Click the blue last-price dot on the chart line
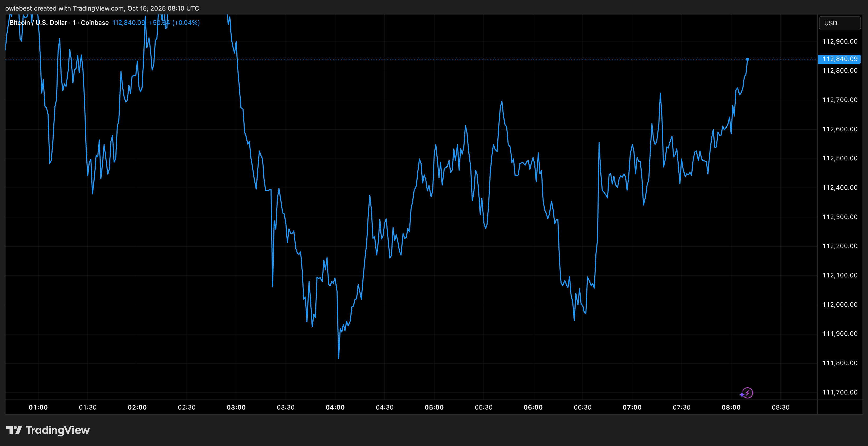The height and width of the screenshot is (446, 868). coord(748,59)
